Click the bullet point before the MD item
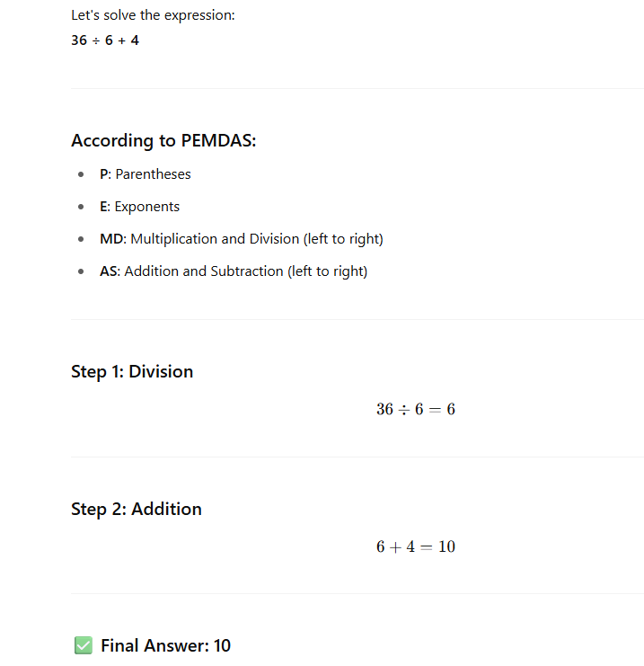This screenshot has height=666, width=644. tap(81, 239)
